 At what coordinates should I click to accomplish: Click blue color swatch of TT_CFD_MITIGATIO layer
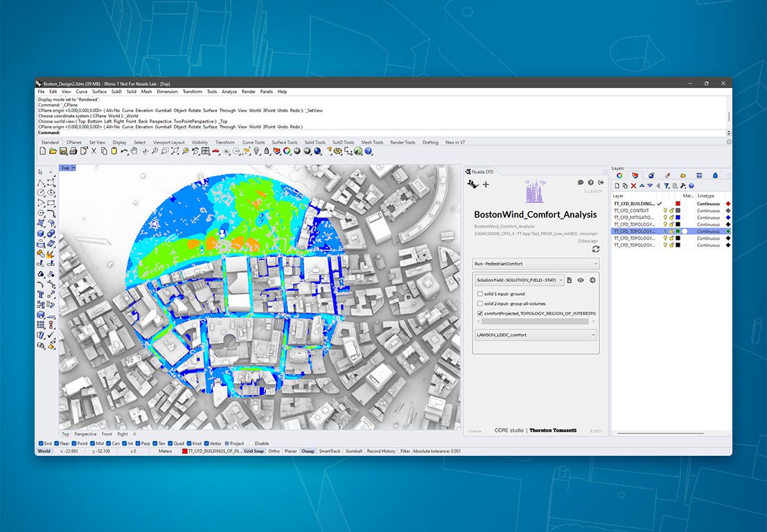(678, 218)
